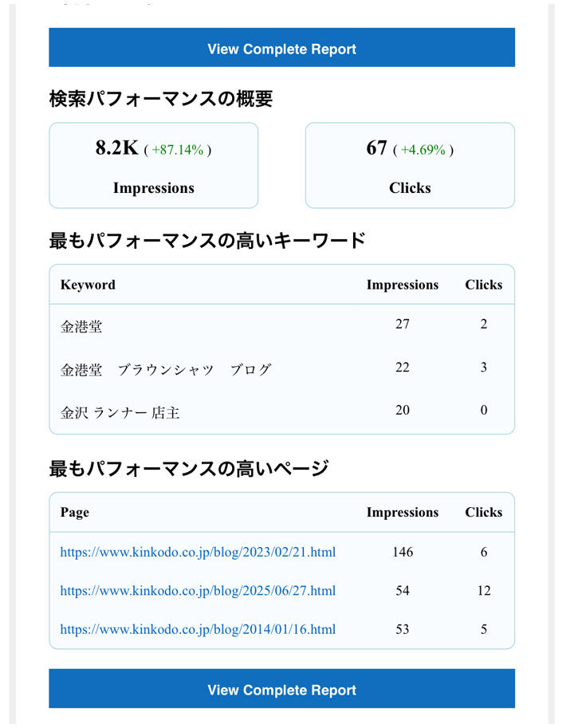Select the 8.2K Impressions summary card
578x728 pixels.
154,166
